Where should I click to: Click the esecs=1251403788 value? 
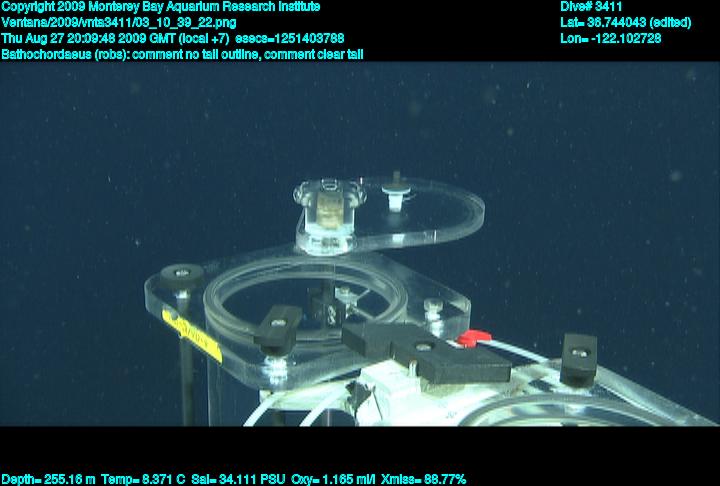pyautogui.click(x=289, y=38)
